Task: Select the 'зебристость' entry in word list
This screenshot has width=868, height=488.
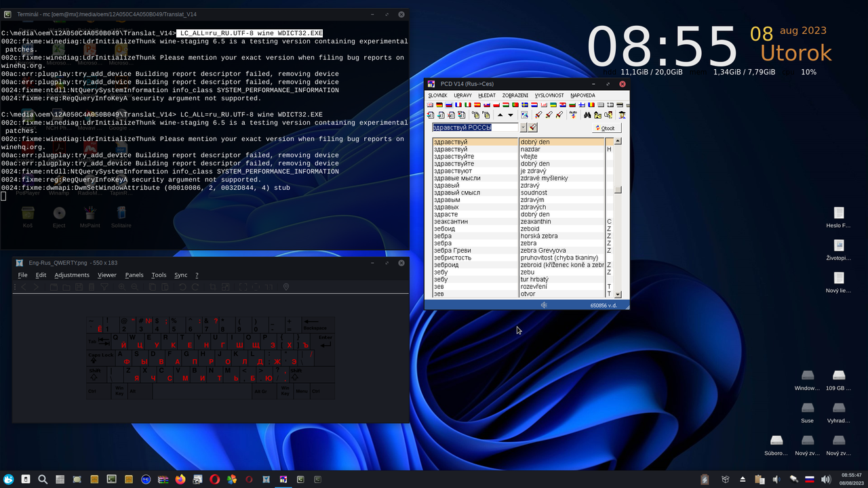Action: [x=475, y=258]
